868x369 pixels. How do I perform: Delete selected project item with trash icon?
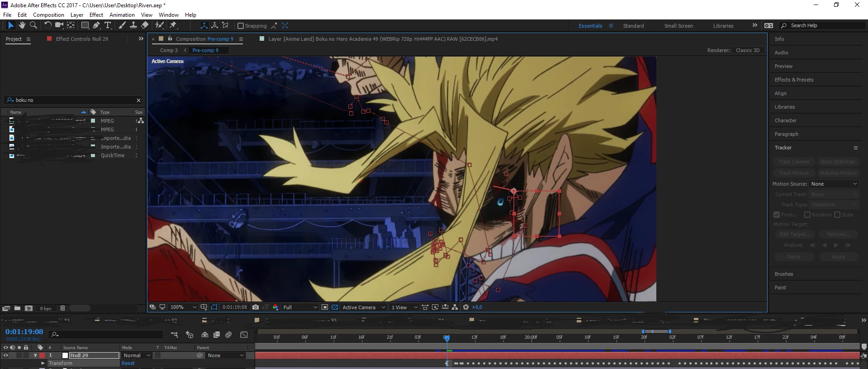[62, 308]
